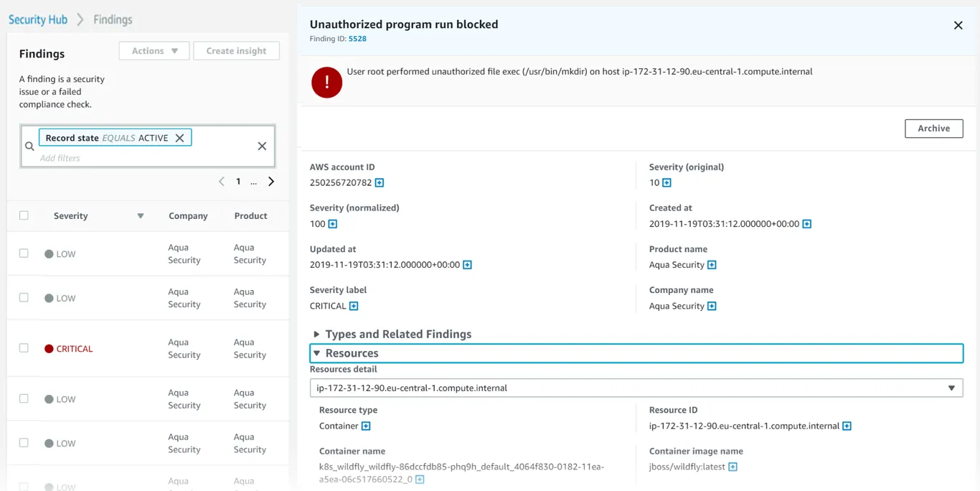The image size is (980, 491).
Task: Open the pagination ellipsis for more pages
Action: (x=253, y=182)
